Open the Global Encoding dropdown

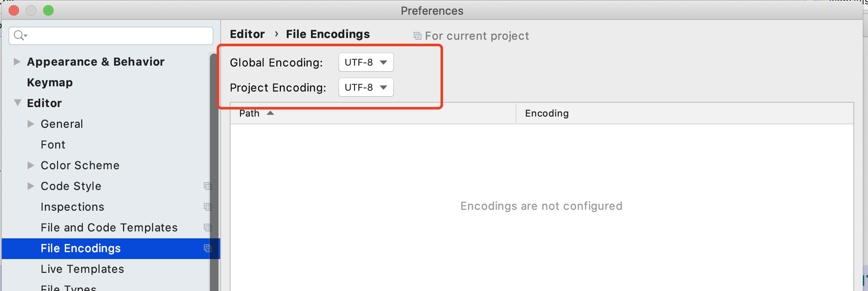[366, 62]
